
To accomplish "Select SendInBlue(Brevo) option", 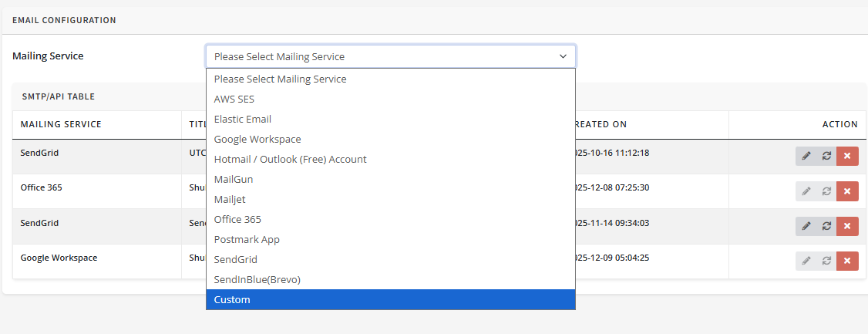I will [x=391, y=280].
